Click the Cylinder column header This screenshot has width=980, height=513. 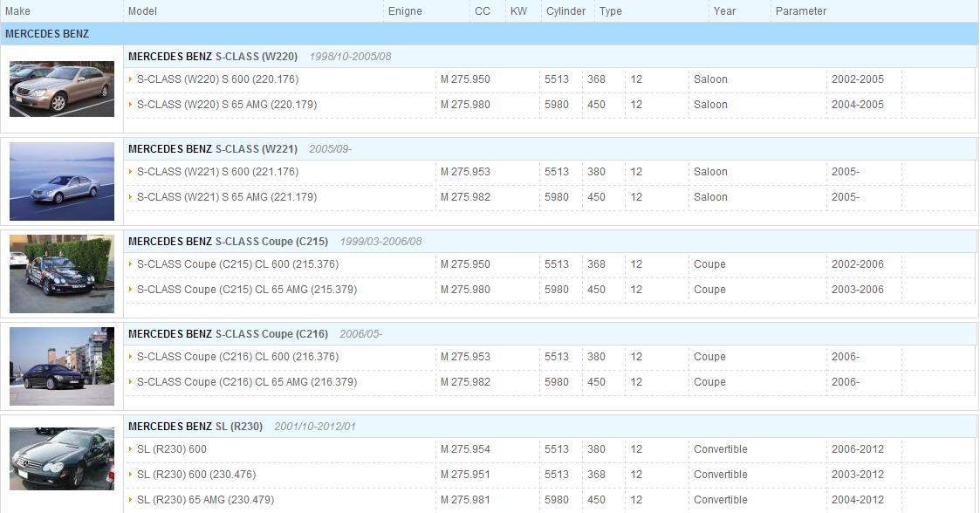[x=565, y=11]
